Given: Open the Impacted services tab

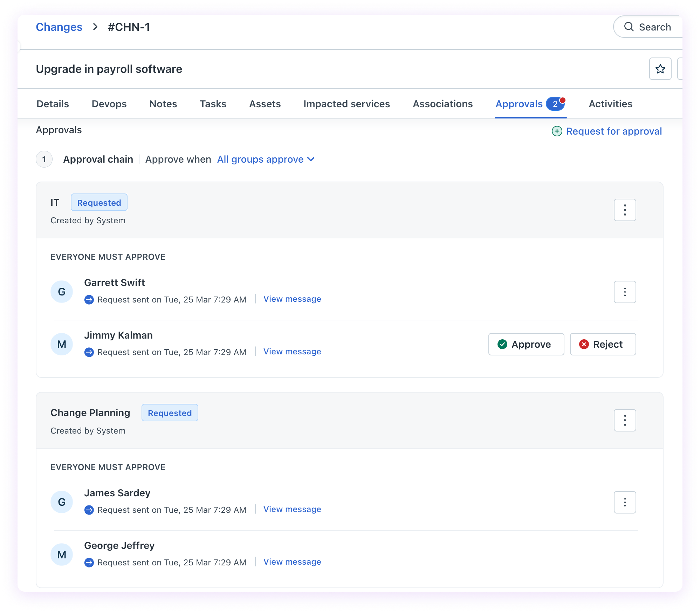Looking at the screenshot, I should click(346, 104).
